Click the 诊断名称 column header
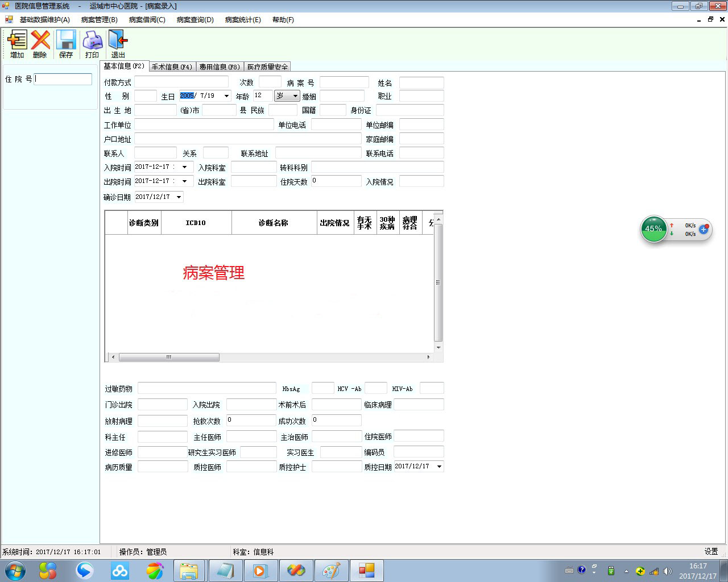 click(274, 223)
